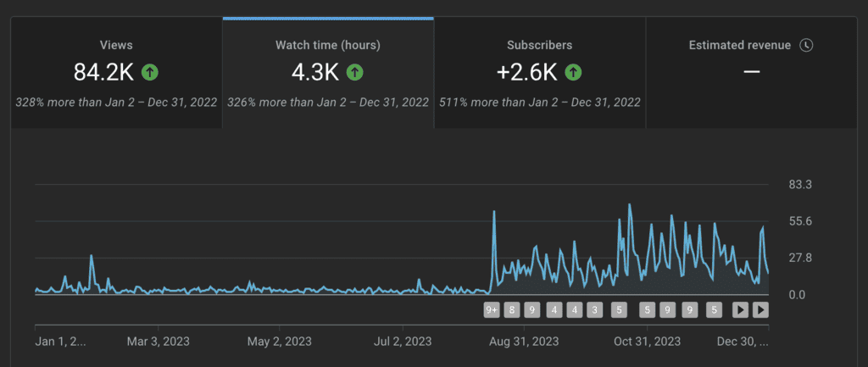Click the green arrow next to 4.3K watch time

click(x=354, y=72)
